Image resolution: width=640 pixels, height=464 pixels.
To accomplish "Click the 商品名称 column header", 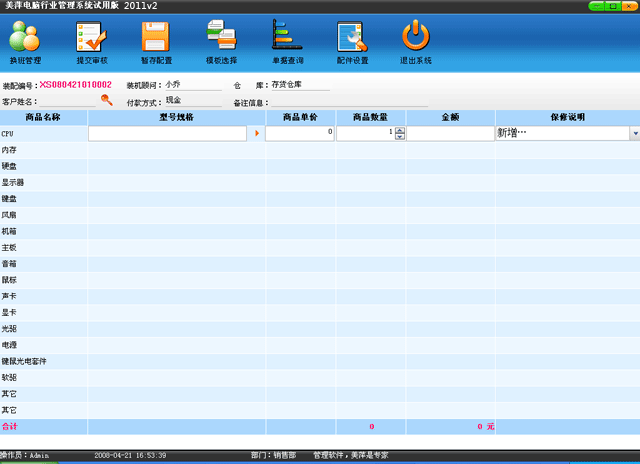I will (44, 117).
